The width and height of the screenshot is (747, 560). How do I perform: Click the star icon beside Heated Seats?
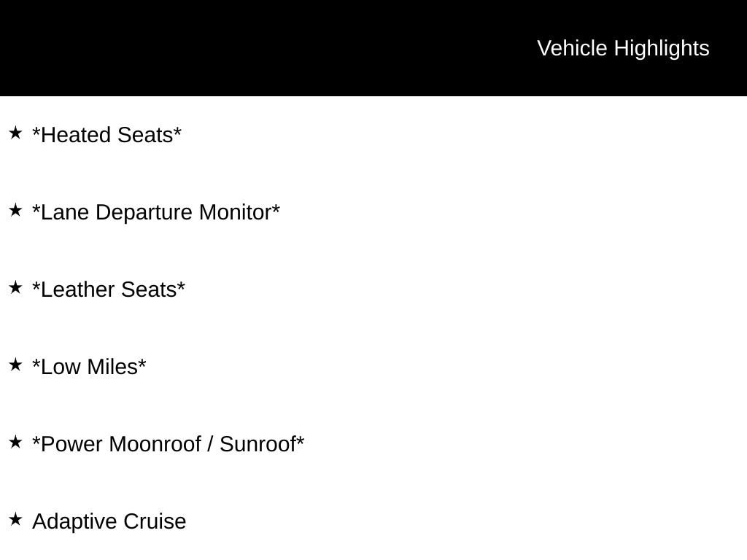click(x=15, y=133)
